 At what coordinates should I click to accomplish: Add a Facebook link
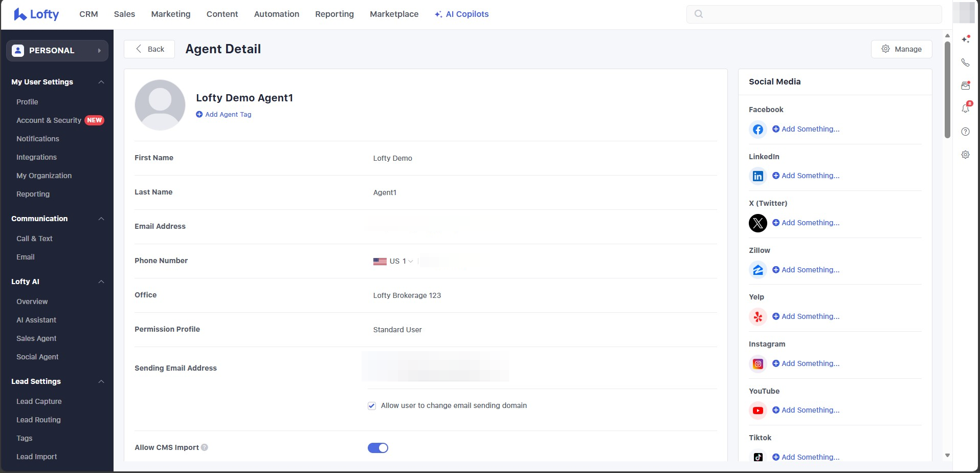point(806,129)
